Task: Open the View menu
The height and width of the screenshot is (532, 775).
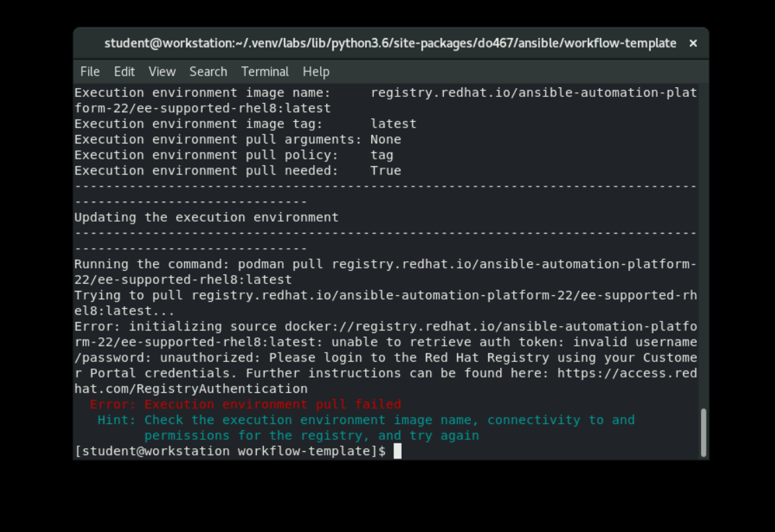Action: [162, 71]
